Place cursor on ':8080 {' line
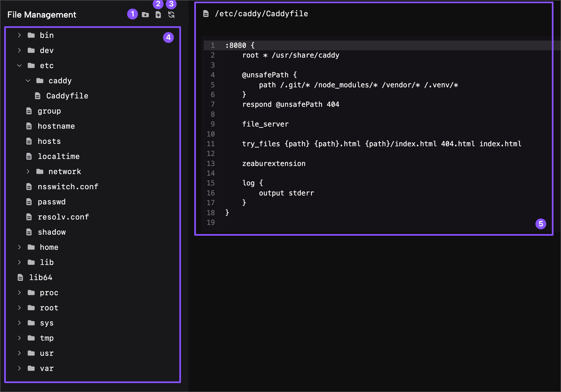The width and height of the screenshot is (561, 392). [240, 45]
